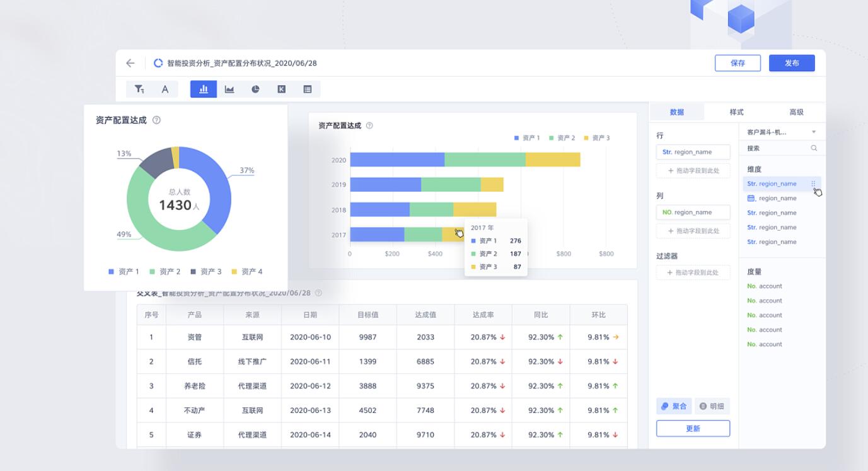Viewport: 868px width, 471px height.
Task: Choose the pie chart icon
Action: (255, 90)
